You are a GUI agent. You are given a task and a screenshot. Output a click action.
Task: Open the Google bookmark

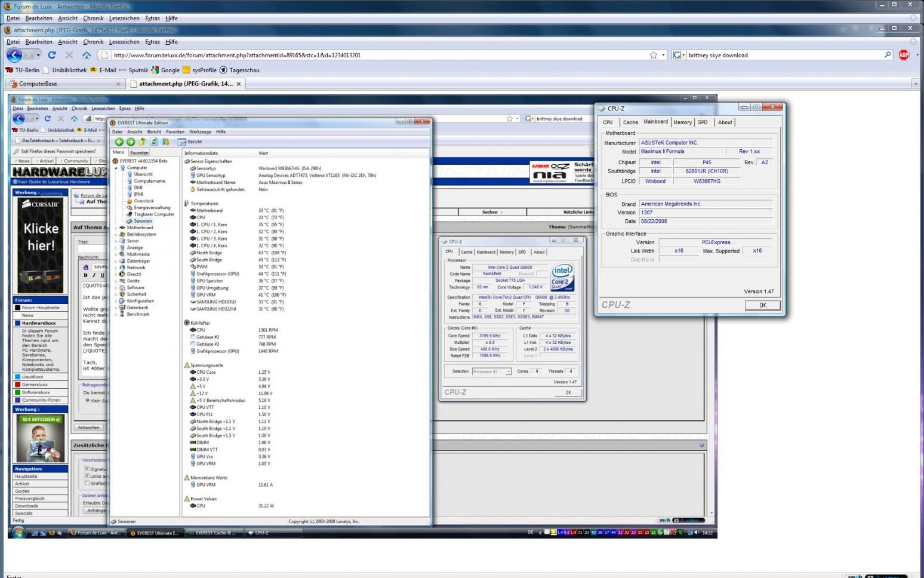(x=165, y=70)
